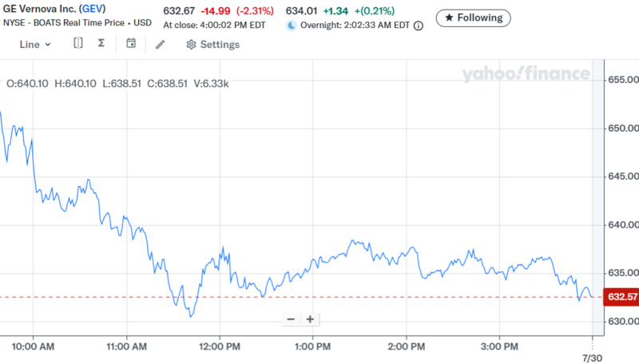Open the comparison tool icon
The image size is (639, 364).
(x=78, y=43)
